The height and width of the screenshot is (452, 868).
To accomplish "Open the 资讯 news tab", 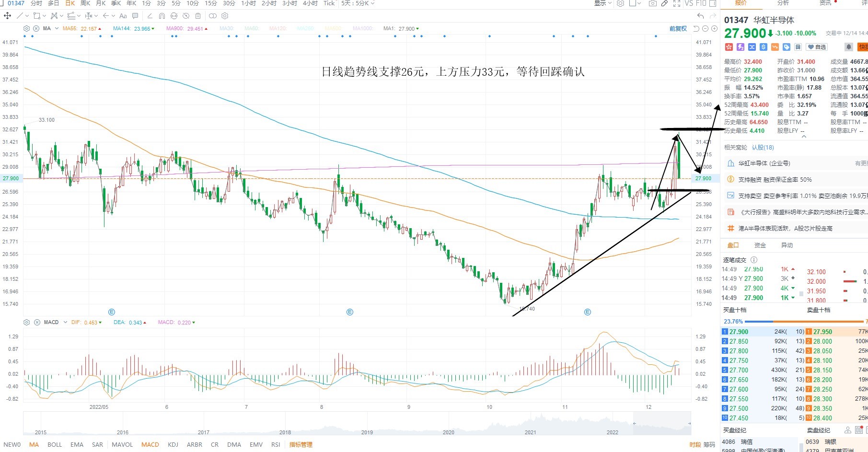I will click(x=825, y=3).
